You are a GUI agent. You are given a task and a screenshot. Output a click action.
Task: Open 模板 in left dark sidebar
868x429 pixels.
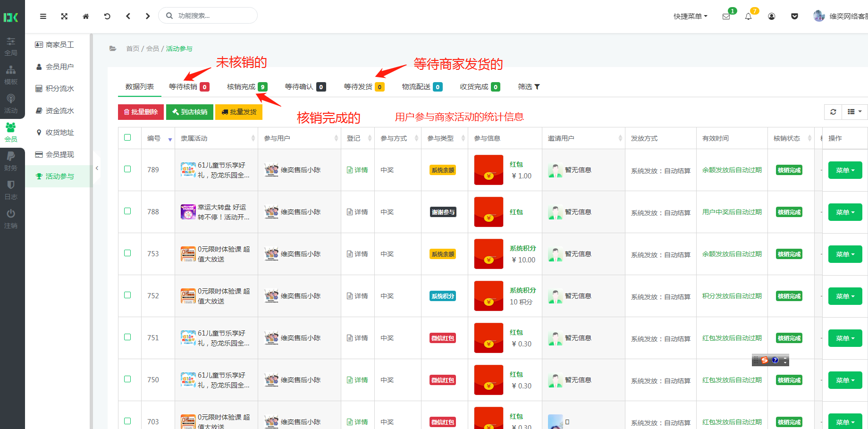click(x=11, y=75)
